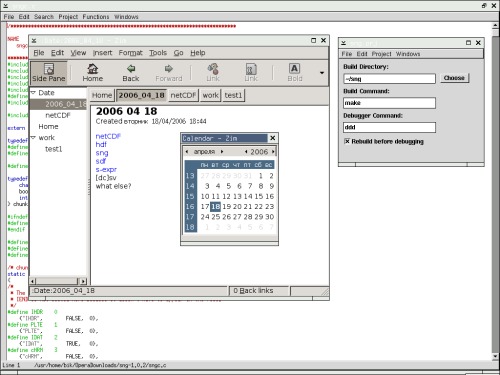
Task: Go to previous year in calendar
Action: (x=246, y=152)
